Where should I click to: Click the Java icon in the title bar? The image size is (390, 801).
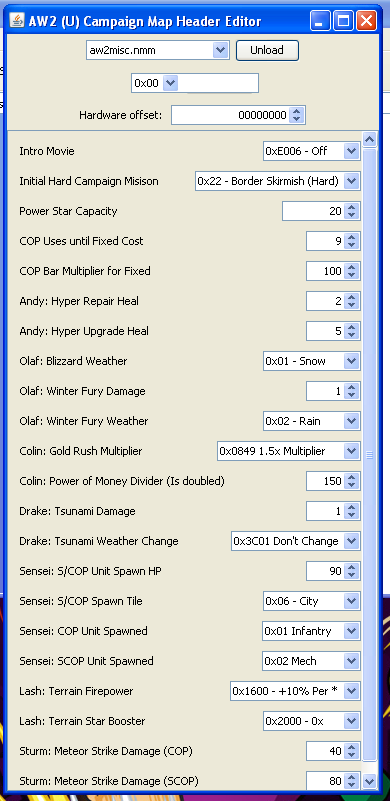point(18,21)
